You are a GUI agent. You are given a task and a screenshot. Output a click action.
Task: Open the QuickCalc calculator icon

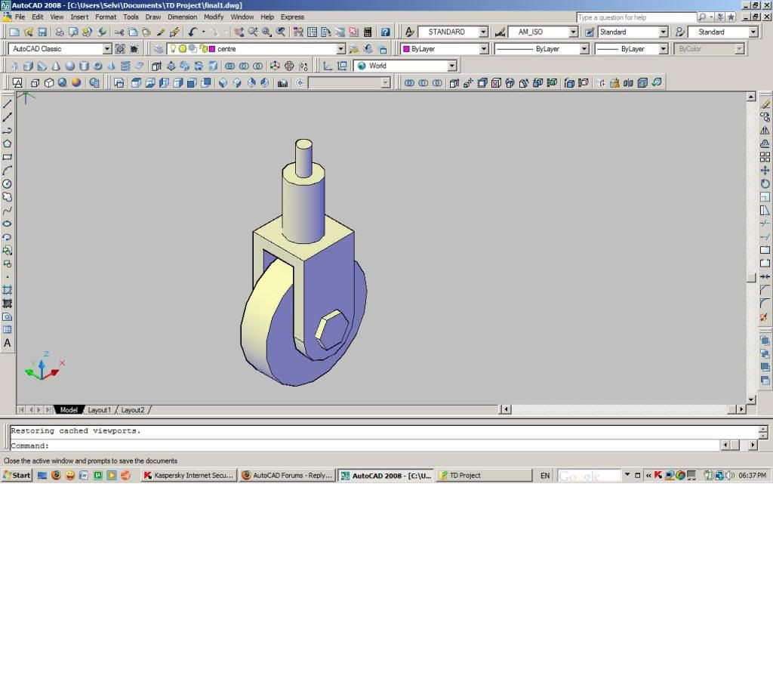[368, 32]
